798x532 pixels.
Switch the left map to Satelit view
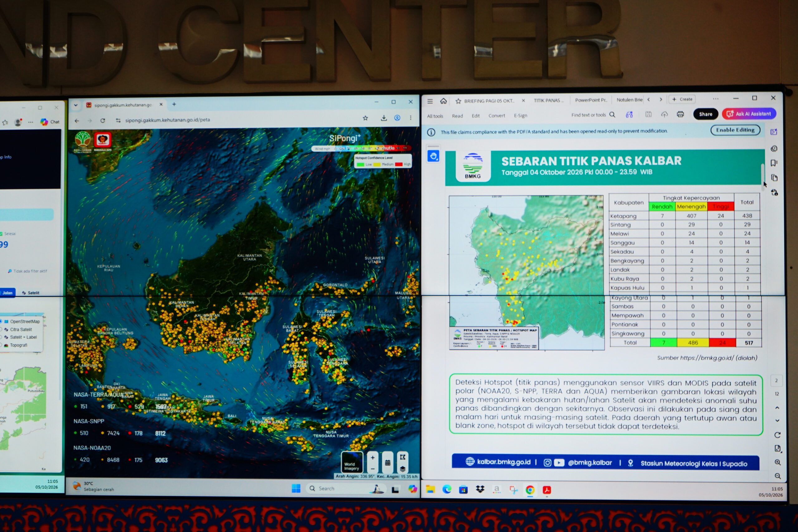pos(31,293)
